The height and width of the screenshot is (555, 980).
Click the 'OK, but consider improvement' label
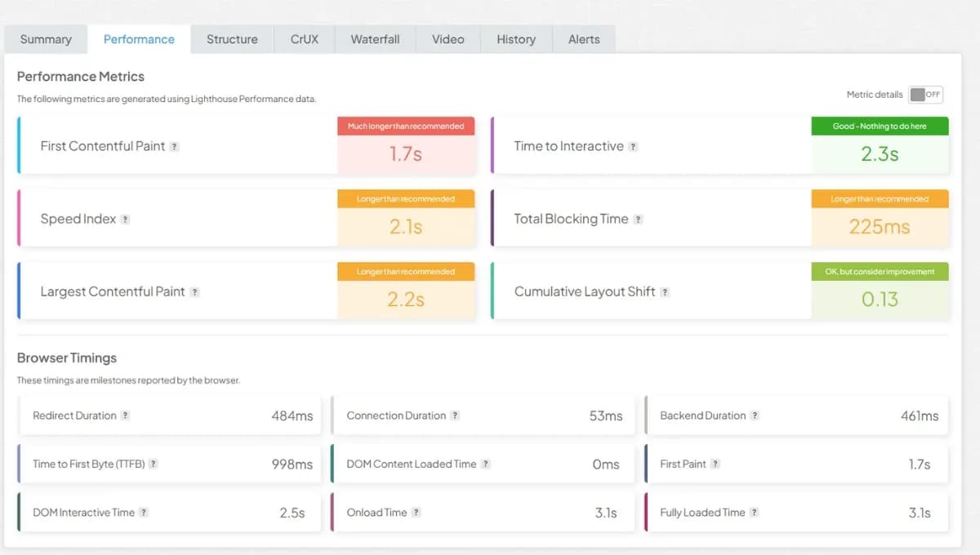[880, 272]
